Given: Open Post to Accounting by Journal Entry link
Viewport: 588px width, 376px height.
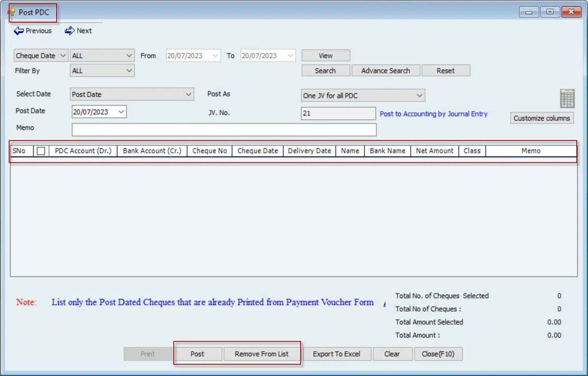Looking at the screenshot, I should pos(433,114).
